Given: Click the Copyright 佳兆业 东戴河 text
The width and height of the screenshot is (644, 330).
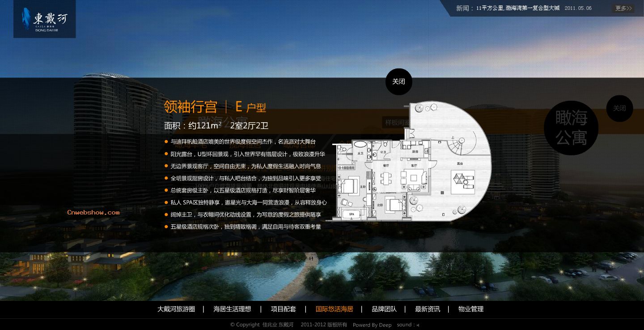Looking at the screenshot, I should pyautogui.click(x=262, y=325).
